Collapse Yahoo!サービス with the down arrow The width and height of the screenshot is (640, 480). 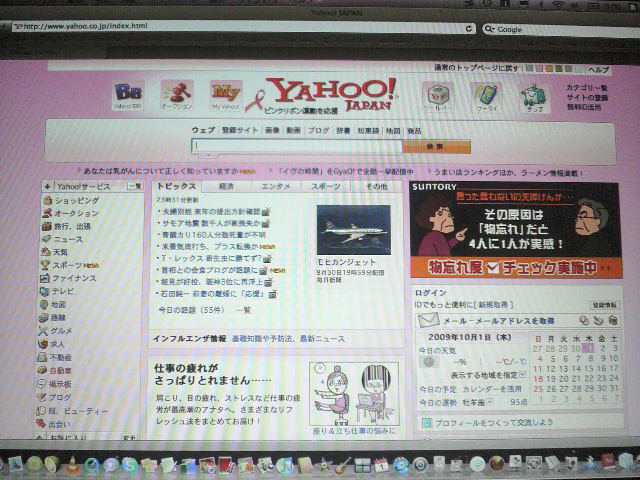pos(47,187)
